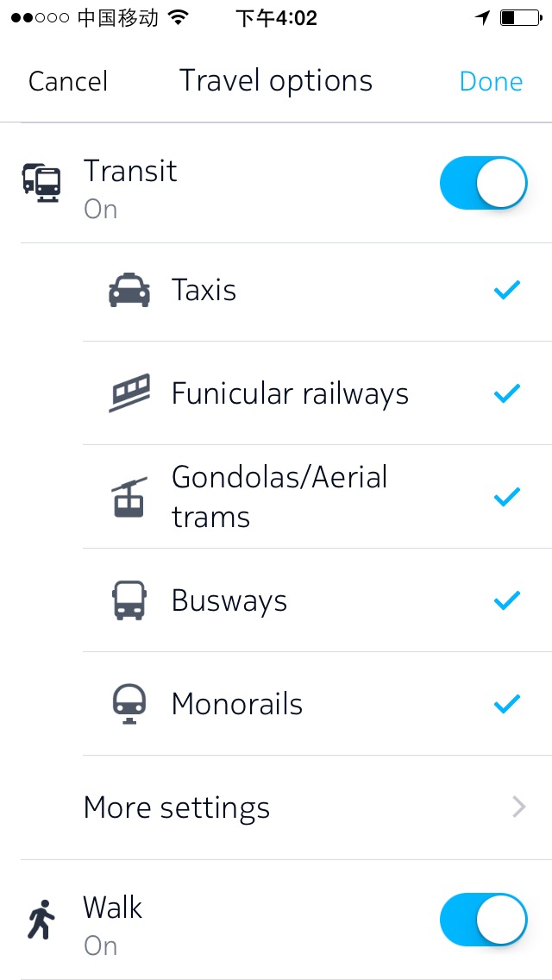Viewport: 552px width, 980px height.
Task: Tap the Funicular railways icon
Action: [x=129, y=393]
